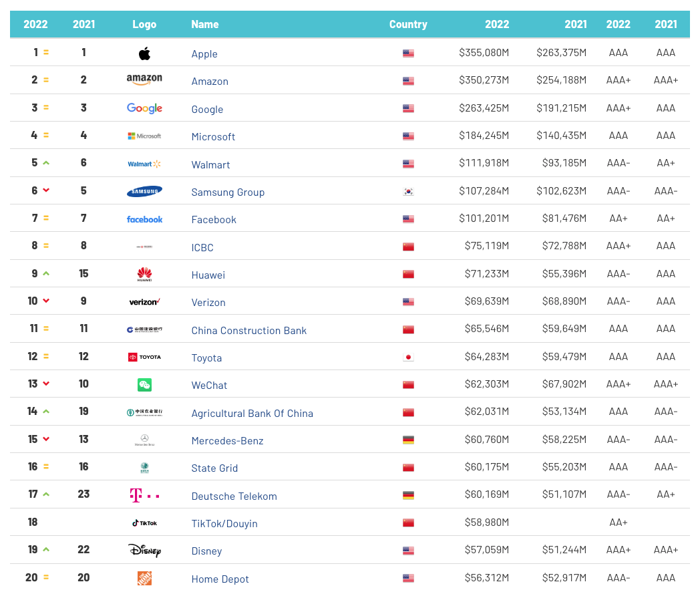The width and height of the screenshot is (700, 590).
Task: Click the Disney logo
Action: tap(144, 551)
